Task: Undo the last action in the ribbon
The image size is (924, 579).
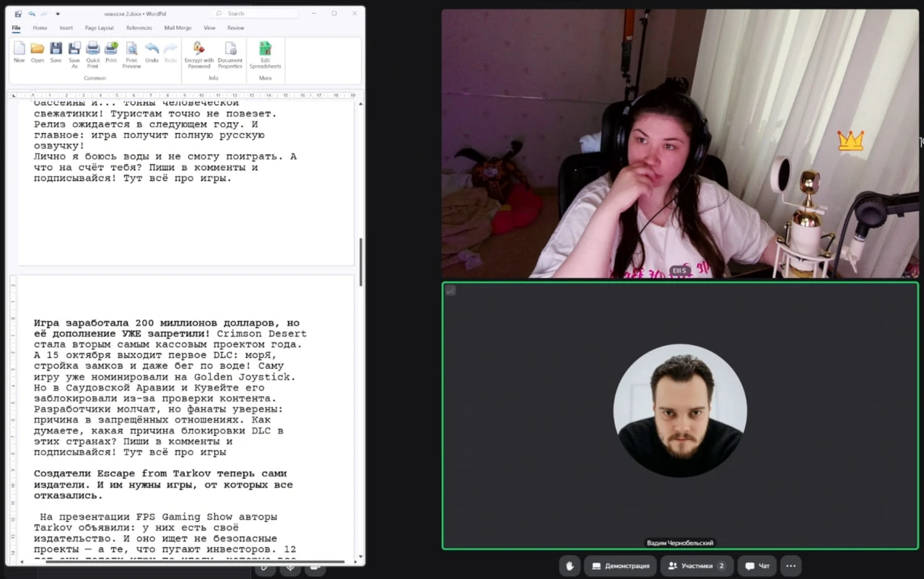Action: pos(152,53)
